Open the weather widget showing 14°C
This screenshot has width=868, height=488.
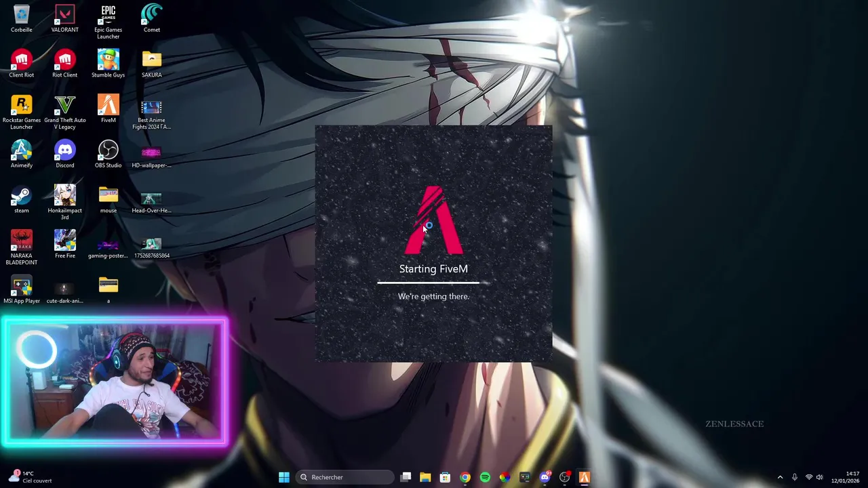(x=31, y=477)
